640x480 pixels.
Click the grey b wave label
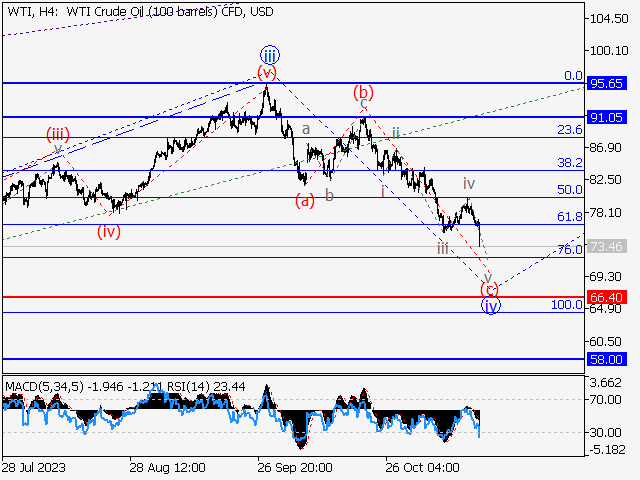pos(329,196)
